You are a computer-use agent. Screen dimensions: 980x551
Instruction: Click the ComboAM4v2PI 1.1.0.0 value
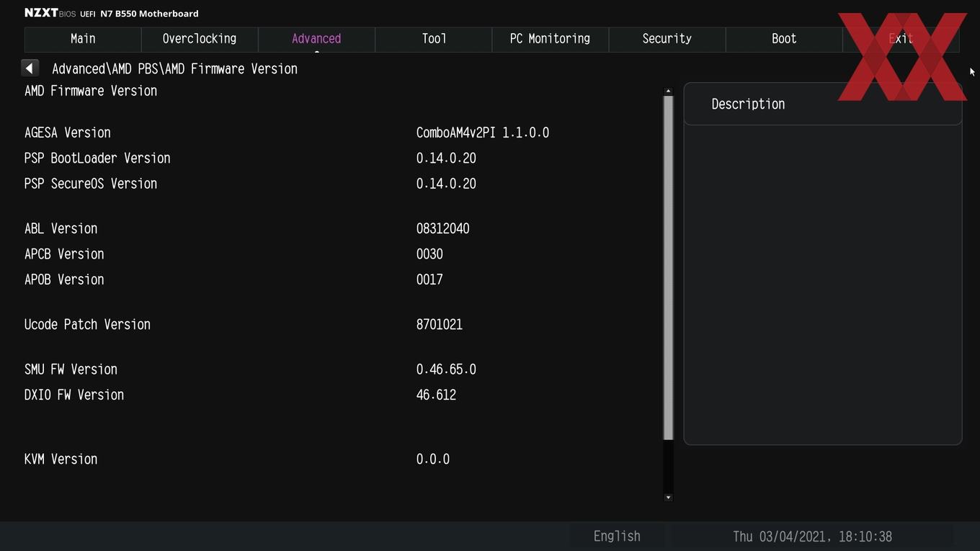pyautogui.click(x=483, y=133)
